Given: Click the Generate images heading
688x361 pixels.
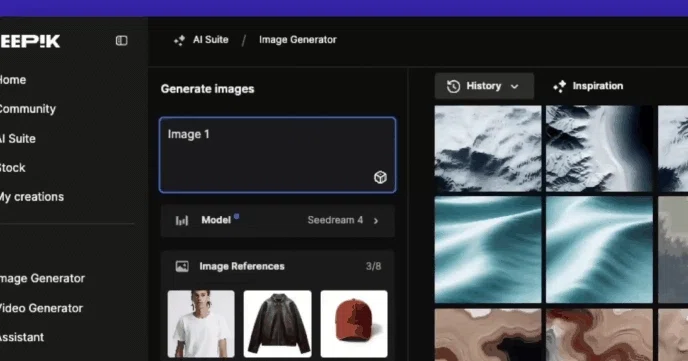Looking at the screenshot, I should [208, 89].
